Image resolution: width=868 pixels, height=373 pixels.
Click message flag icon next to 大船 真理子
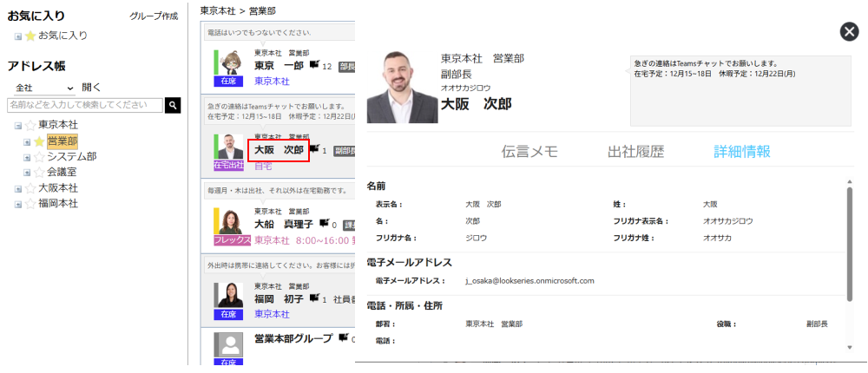tap(325, 223)
